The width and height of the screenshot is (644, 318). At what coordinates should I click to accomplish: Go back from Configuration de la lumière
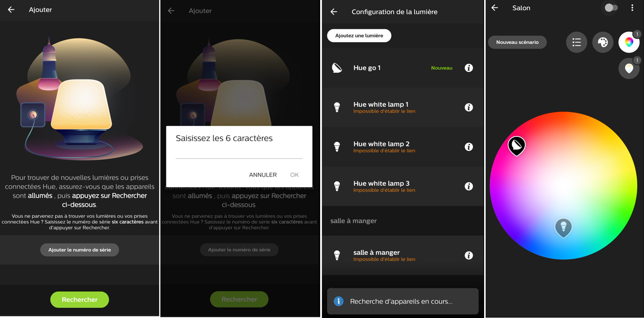point(334,12)
